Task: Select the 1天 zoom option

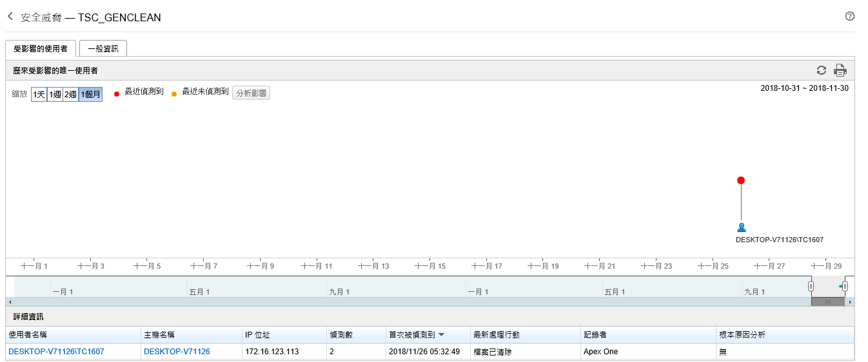Action: point(39,95)
